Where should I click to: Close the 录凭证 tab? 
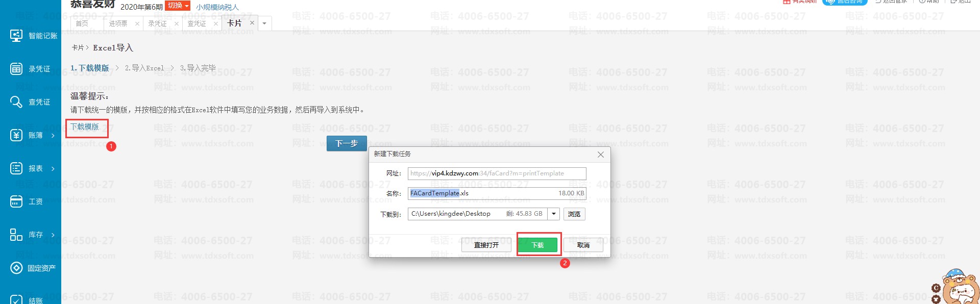177,23
